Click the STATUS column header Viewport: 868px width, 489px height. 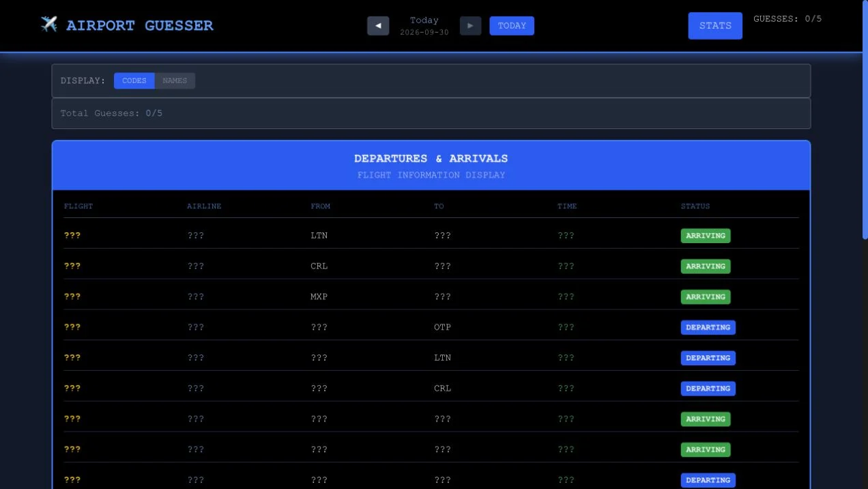[x=695, y=206]
